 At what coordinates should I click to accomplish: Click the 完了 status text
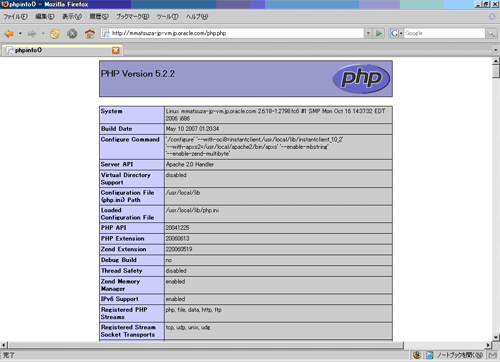(x=9, y=355)
